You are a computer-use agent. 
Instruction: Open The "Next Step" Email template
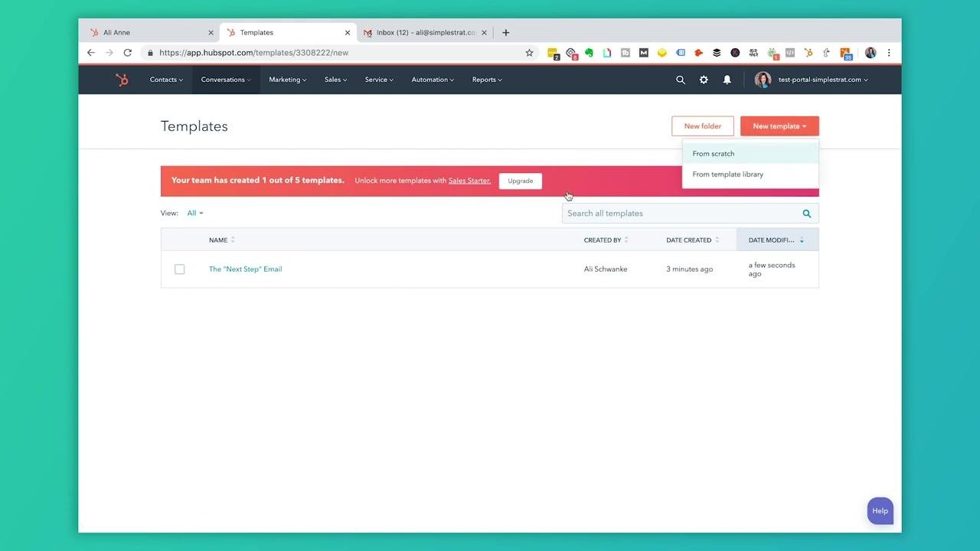pos(246,269)
